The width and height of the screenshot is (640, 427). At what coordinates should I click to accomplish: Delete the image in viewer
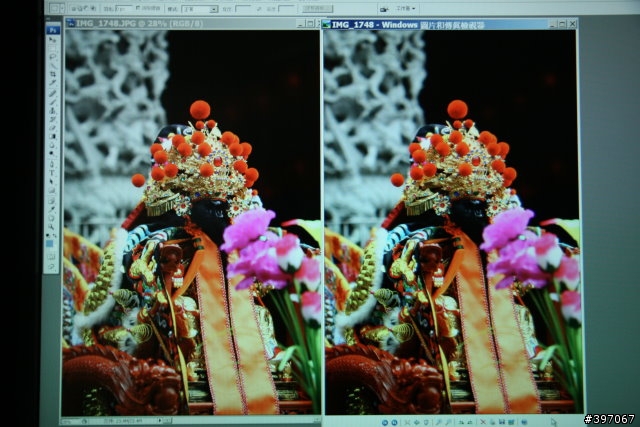pos(483,422)
